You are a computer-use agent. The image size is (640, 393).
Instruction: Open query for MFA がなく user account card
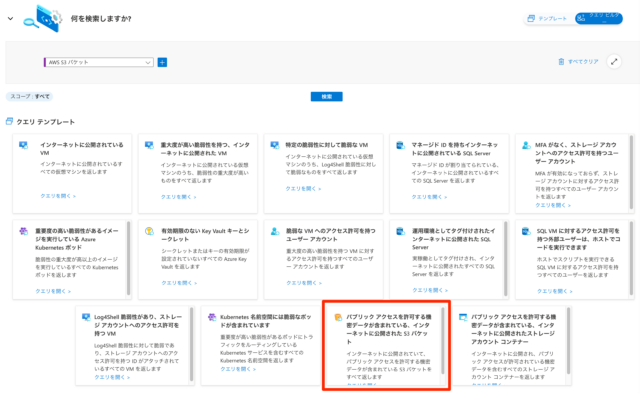(553, 205)
